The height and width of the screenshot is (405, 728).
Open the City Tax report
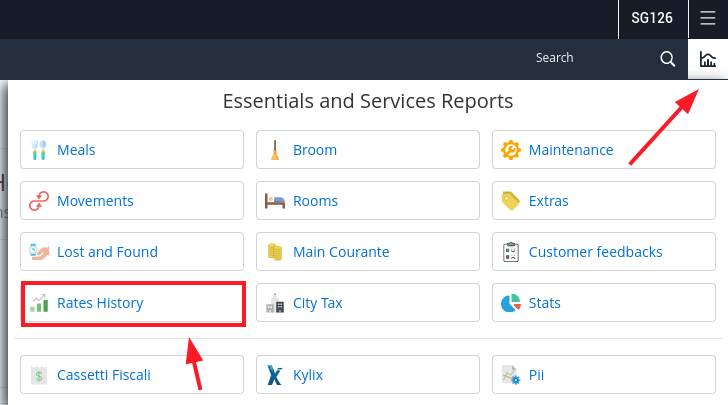[x=368, y=303]
